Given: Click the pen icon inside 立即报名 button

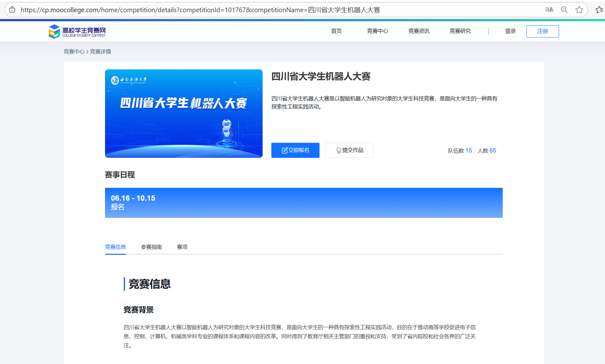Looking at the screenshot, I should click(x=285, y=150).
